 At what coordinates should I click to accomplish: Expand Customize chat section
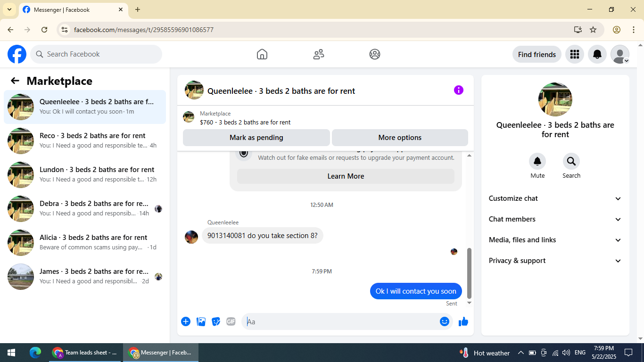[555, 198]
